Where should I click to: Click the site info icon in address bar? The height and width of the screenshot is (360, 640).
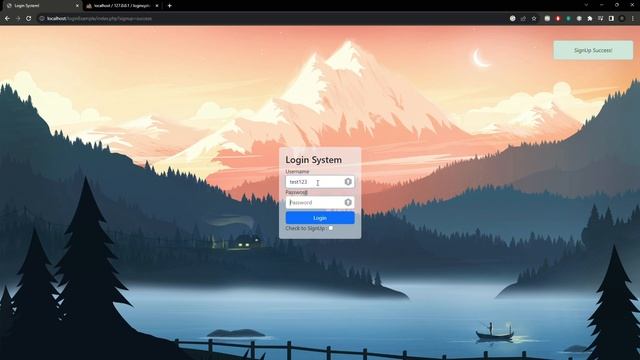(42, 18)
